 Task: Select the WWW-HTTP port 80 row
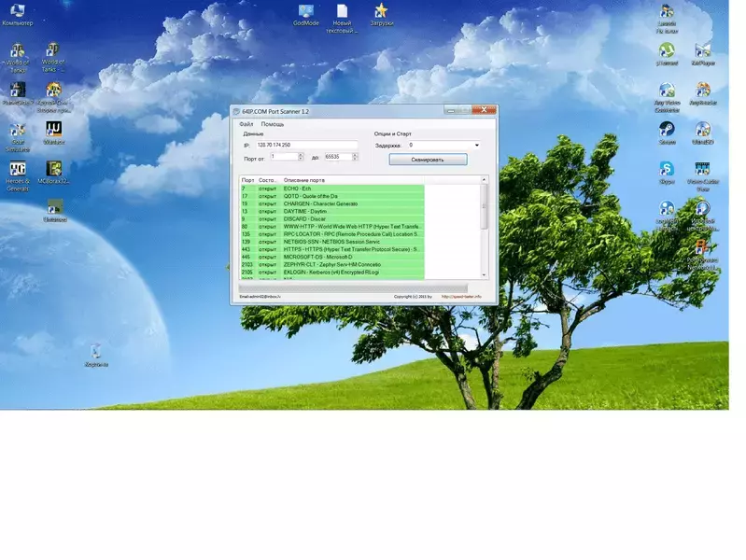[332, 227]
